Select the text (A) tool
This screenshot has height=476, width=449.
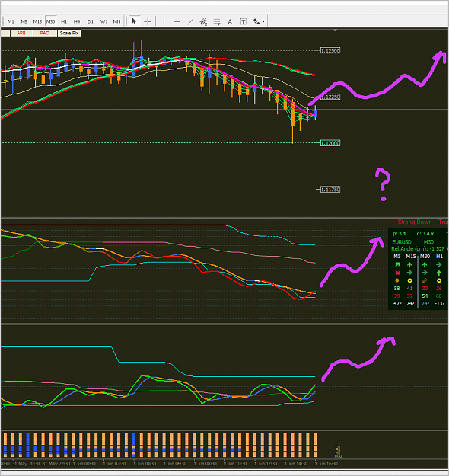coord(230,21)
